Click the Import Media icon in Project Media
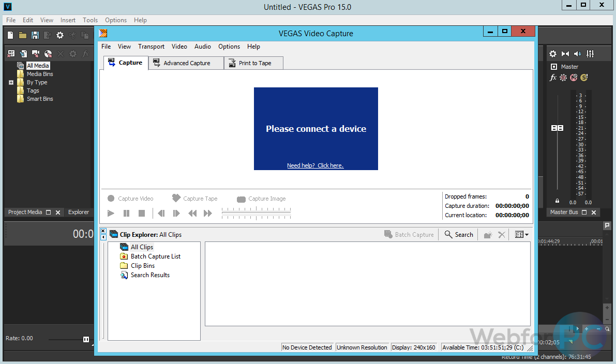The height and width of the screenshot is (364, 616). coord(23,53)
